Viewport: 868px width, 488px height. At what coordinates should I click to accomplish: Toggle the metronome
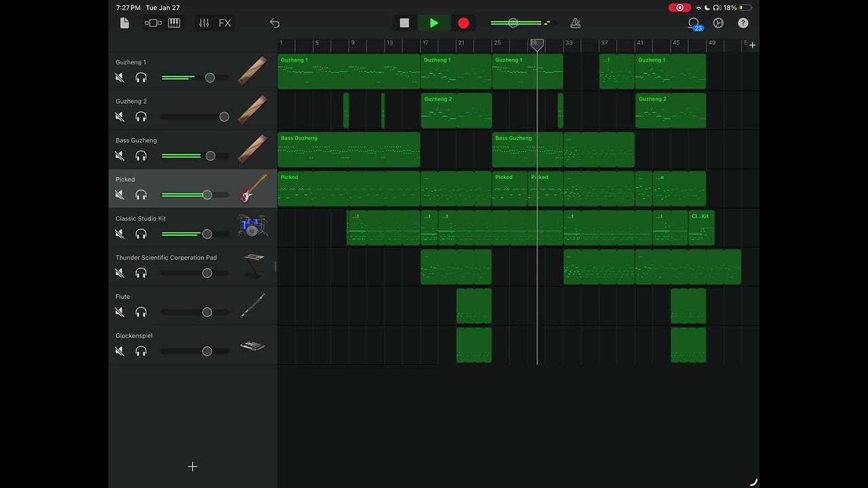[x=575, y=23]
